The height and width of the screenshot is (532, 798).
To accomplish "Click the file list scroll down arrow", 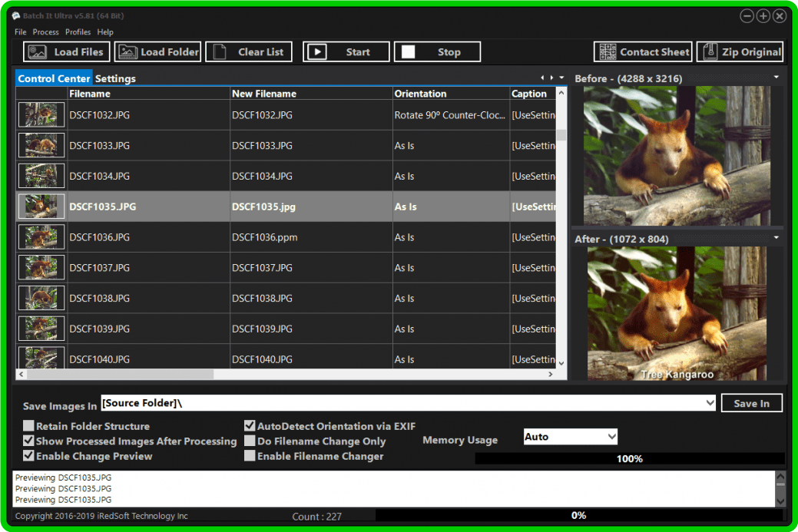I will pos(561,363).
